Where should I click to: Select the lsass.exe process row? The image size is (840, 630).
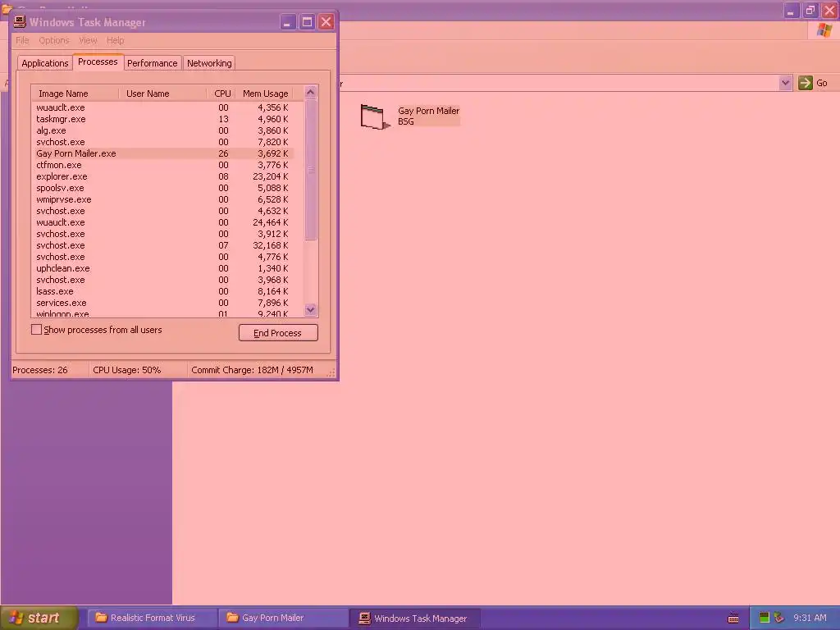tap(163, 291)
